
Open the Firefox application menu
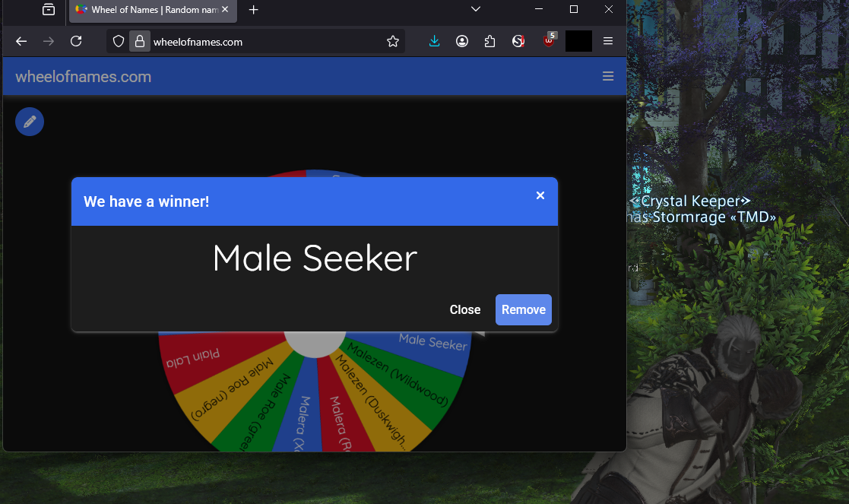coord(608,41)
